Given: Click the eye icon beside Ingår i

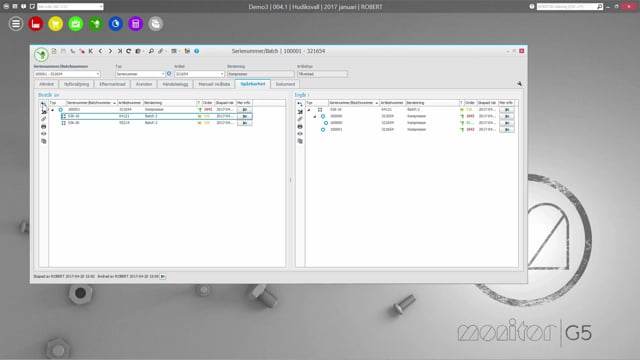Looking at the screenshot, I should (300, 134).
